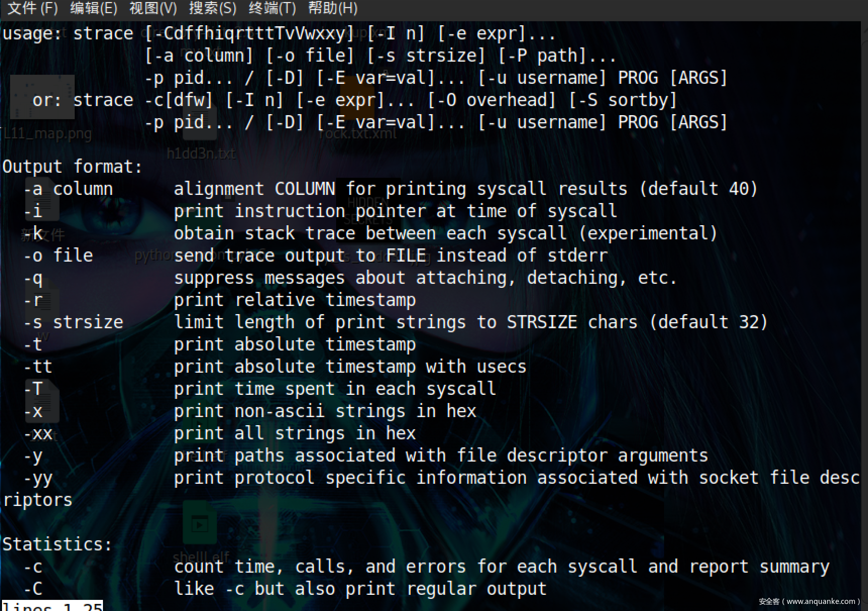Click the faint shelll.elf desktop file icon

pos(200,525)
